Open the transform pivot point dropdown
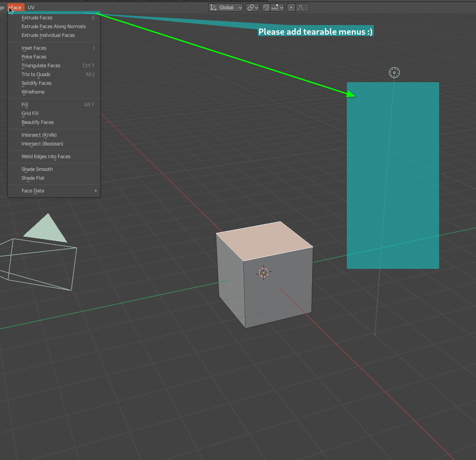This screenshot has width=476, height=460. [x=252, y=7]
